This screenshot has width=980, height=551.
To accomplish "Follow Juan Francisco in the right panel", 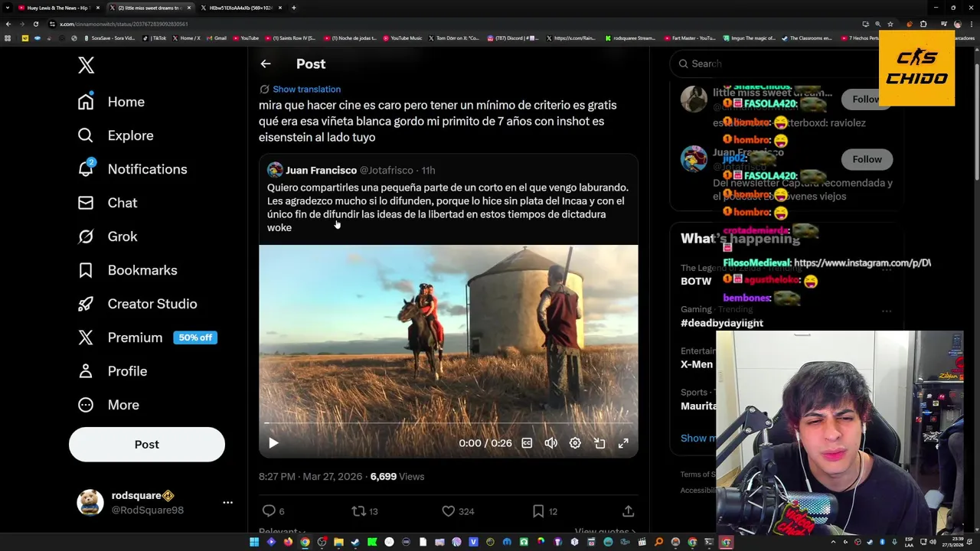I will (867, 159).
